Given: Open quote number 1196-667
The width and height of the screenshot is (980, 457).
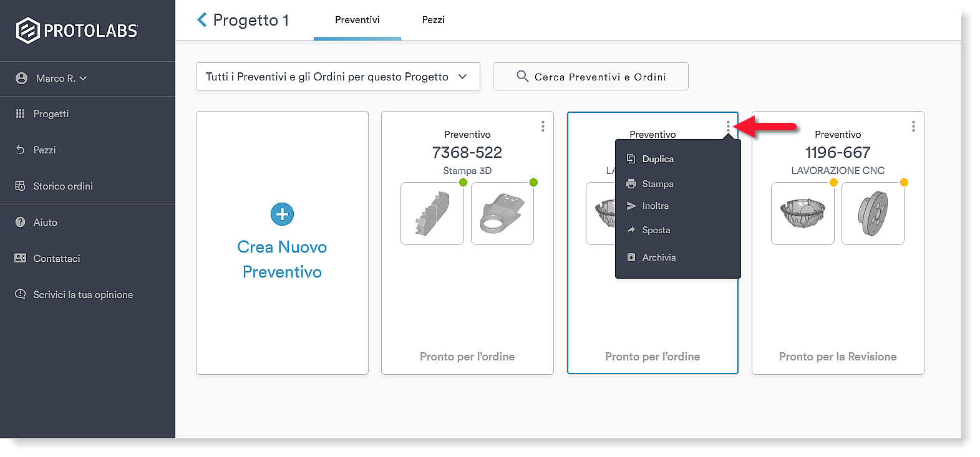Looking at the screenshot, I should (x=838, y=152).
